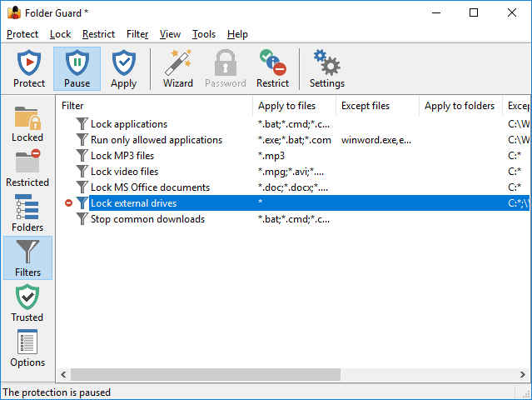The width and height of the screenshot is (532, 400).
Task: Sort by the Filter column header
Action: pyautogui.click(x=155, y=106)
